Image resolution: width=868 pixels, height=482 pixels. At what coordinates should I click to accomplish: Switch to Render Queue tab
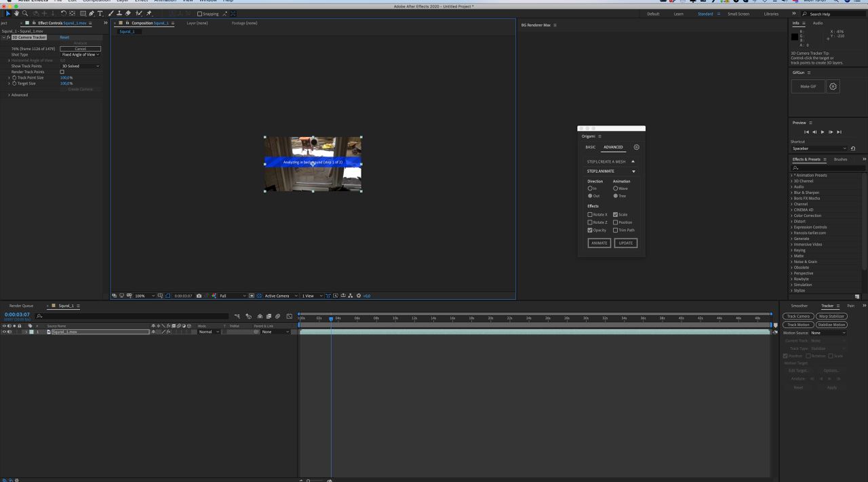pyautogui.click(x=21, y=306)
